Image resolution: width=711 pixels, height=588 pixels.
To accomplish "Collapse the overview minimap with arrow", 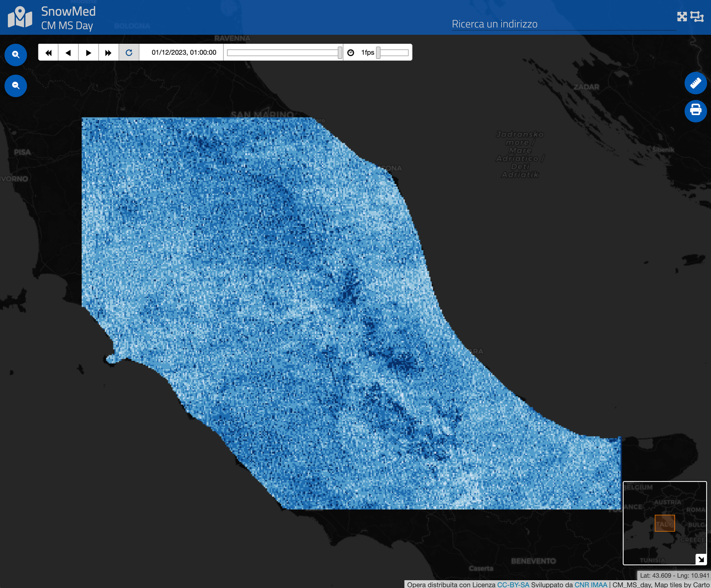I will point(701,559).
